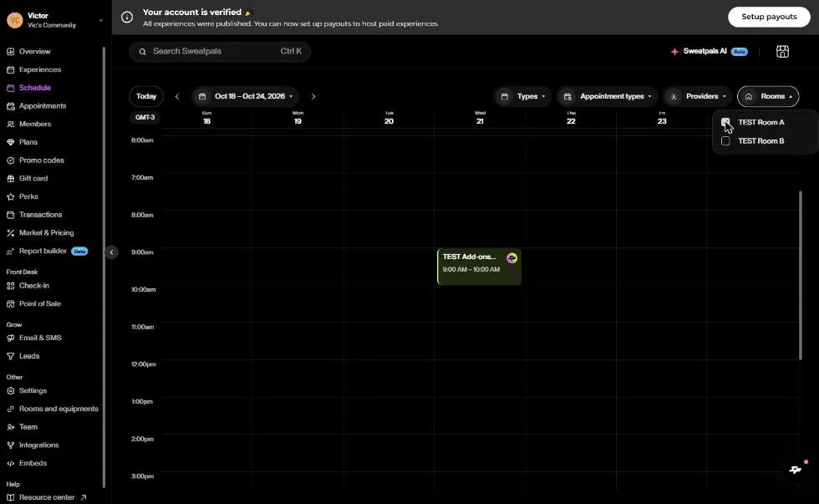Navigate to Rooms and equipments
Image resolution: width=819 pixels, height=504 pixels.
[x=58, y=409]
